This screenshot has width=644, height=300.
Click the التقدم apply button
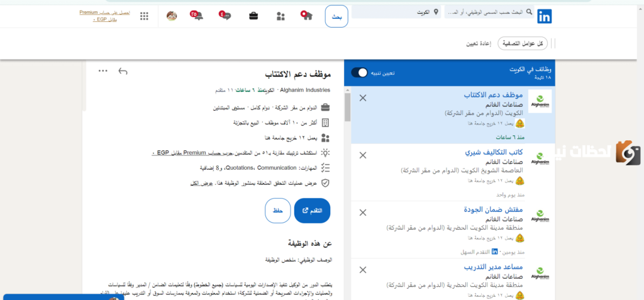(312, 211)
